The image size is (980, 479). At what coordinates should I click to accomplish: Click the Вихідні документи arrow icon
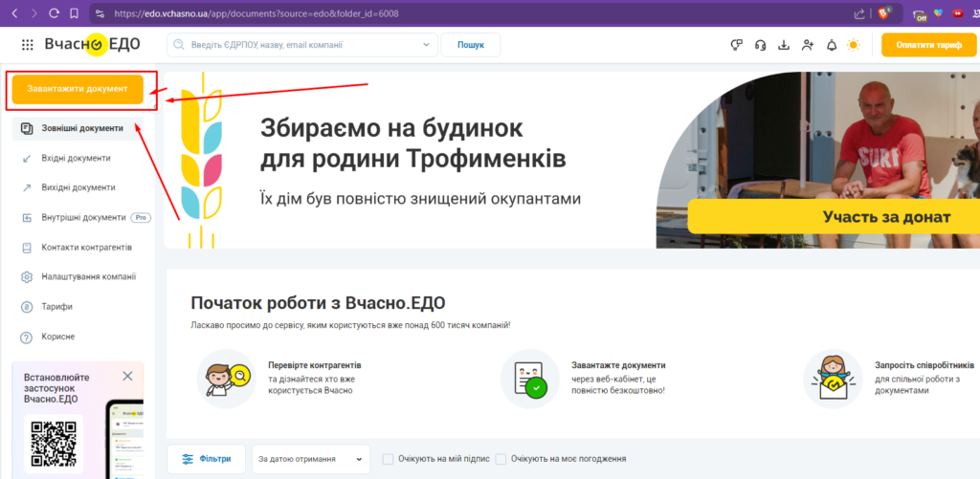(26, 187)
